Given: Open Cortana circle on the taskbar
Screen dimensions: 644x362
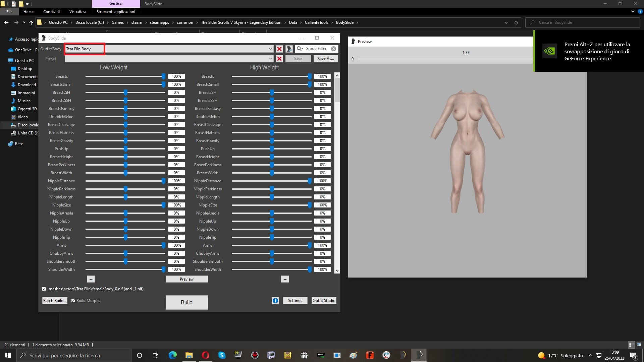Looking at the screenshot, I should (x=140, y=355).
